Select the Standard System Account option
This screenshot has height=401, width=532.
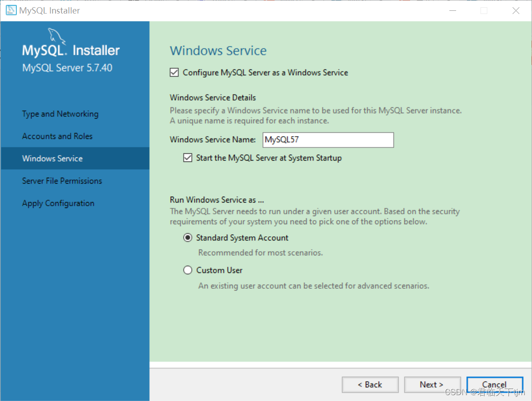pos(187,238)
